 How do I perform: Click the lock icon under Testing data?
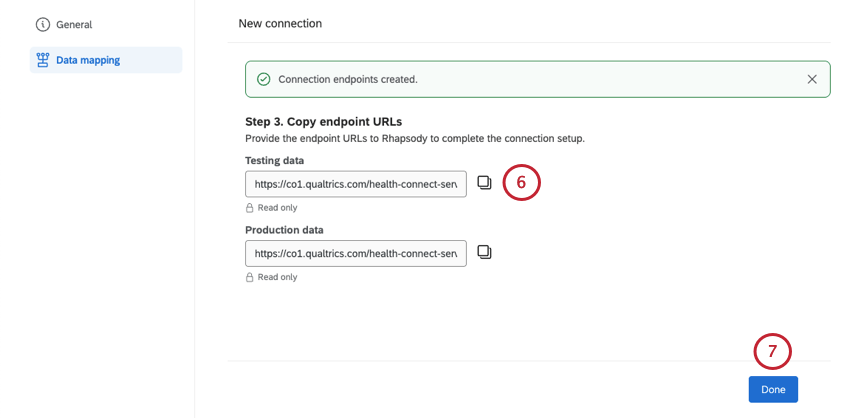click(250, 208)
